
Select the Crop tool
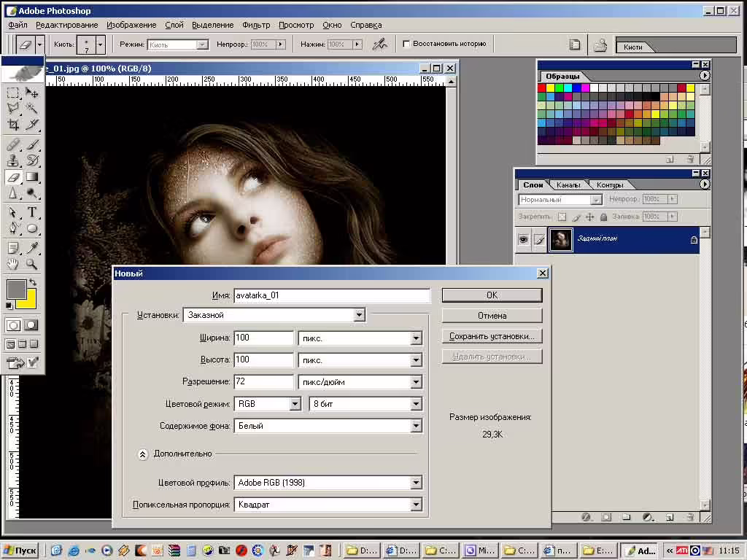coord(13,125)
